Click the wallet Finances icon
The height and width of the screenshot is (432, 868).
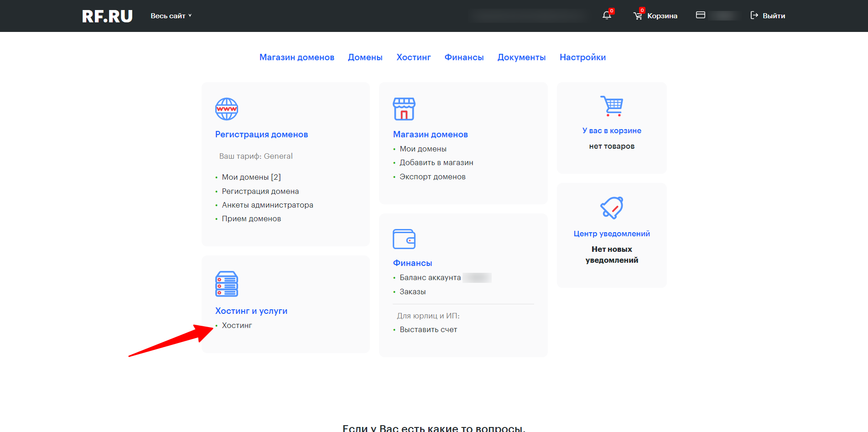[404, 239]
